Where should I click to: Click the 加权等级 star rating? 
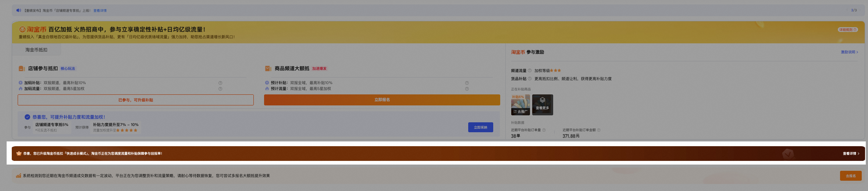(x=555, y=71)
